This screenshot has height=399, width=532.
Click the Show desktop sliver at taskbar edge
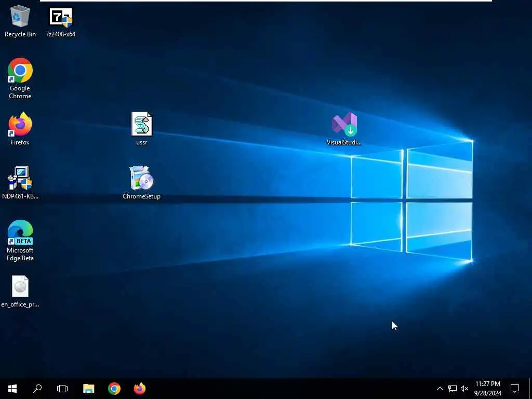point(530,389)
